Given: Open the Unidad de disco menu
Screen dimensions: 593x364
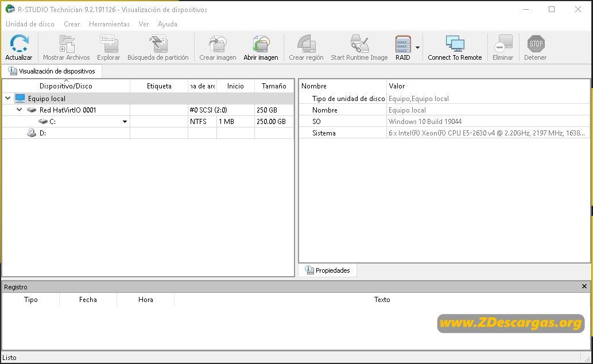Looking at the screenshot, I should click(x=30, y=24).
